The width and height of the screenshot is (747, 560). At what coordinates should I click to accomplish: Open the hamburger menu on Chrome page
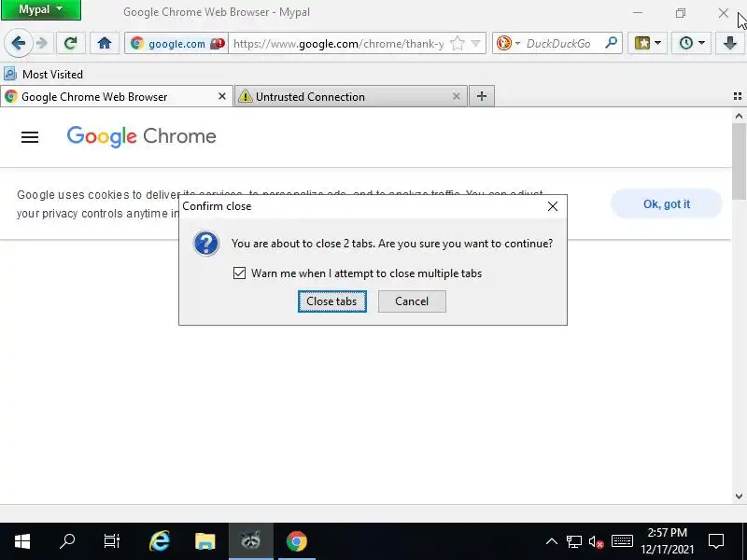coord(30,137)
